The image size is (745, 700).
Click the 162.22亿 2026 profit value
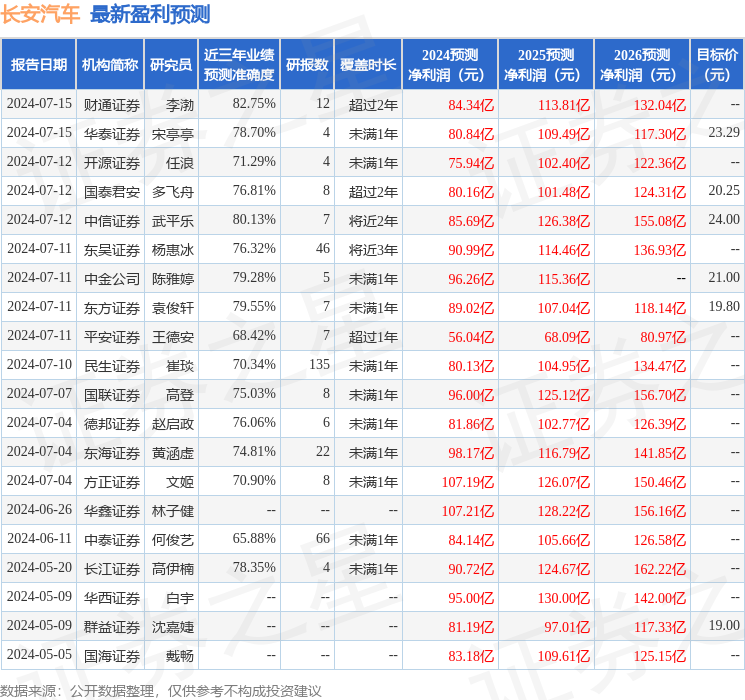(x=660, y=569)
